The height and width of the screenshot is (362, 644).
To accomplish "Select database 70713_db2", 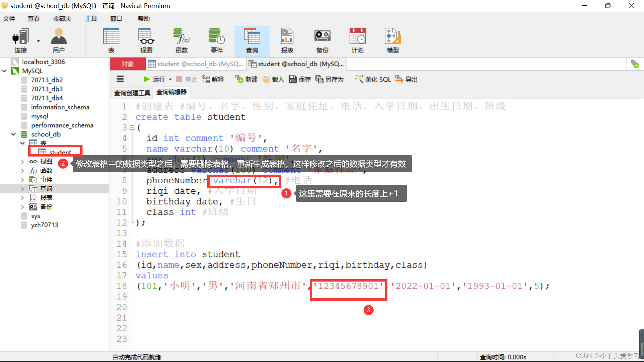I will pos(47,80).
